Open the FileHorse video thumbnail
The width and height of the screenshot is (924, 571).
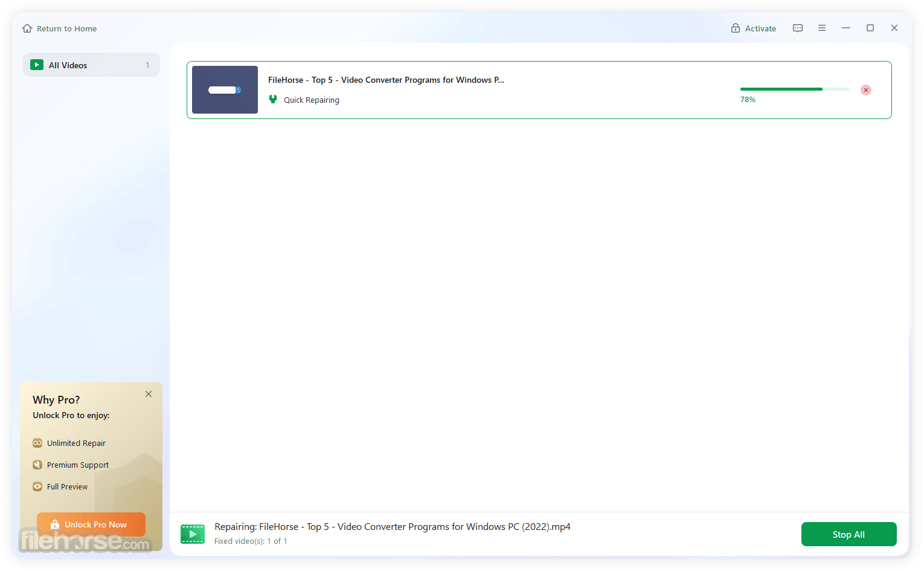225,89
